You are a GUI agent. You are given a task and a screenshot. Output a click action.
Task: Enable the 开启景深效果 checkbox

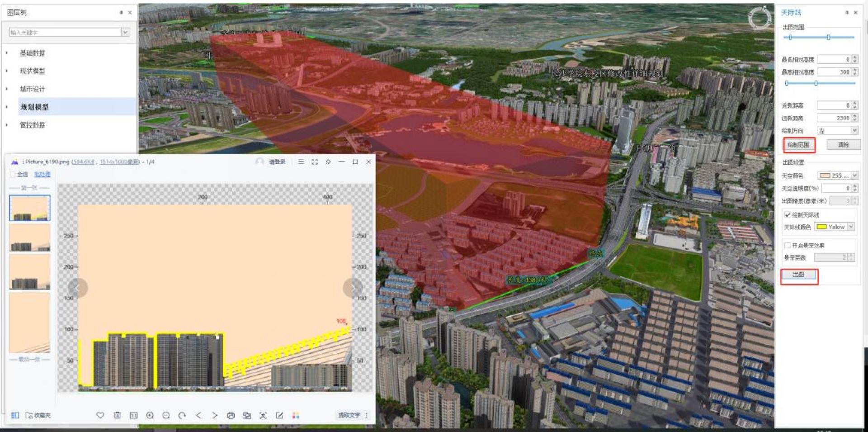pos(788,246)
